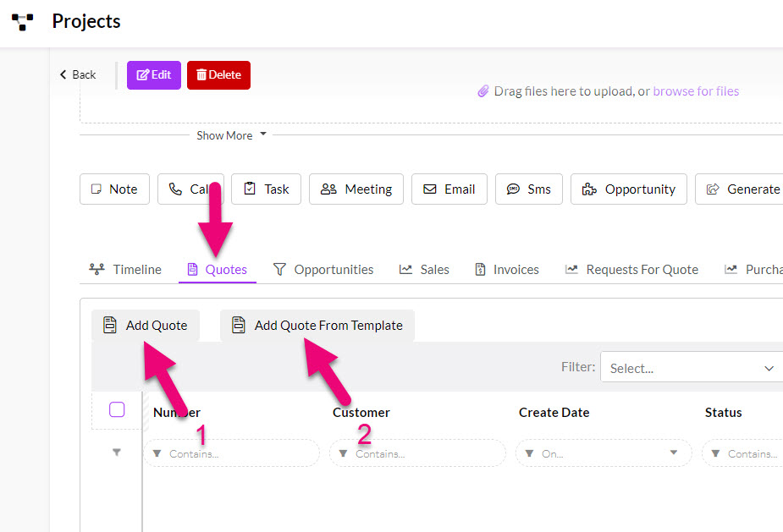
Task: Log a Call activity
Action: pyautogui.click(x=190, y=189)
